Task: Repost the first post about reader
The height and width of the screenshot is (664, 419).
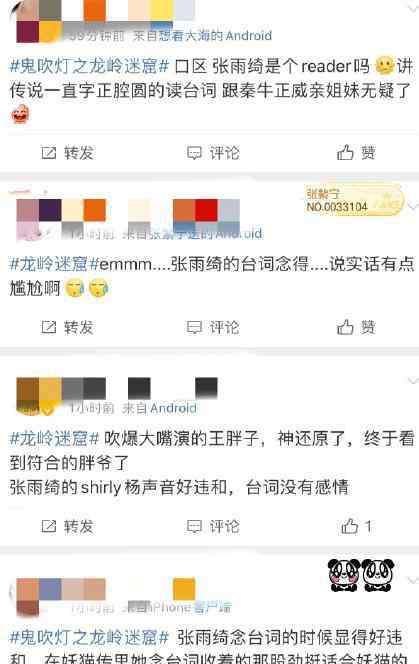Action: [67, 152]
